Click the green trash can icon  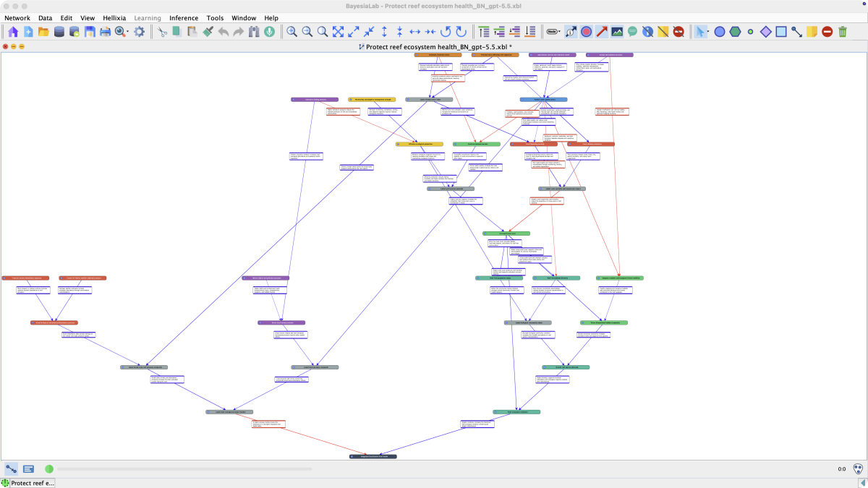[x=843, y=32]
